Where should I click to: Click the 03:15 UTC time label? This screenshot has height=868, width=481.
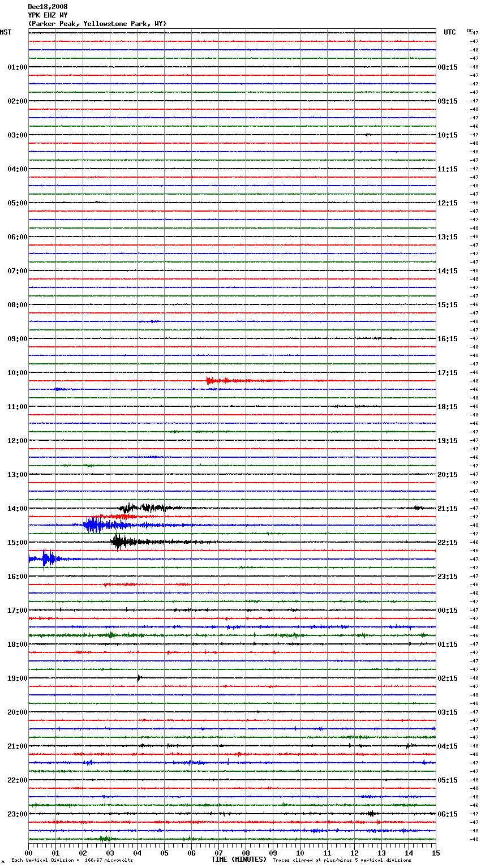click(448, 712)
